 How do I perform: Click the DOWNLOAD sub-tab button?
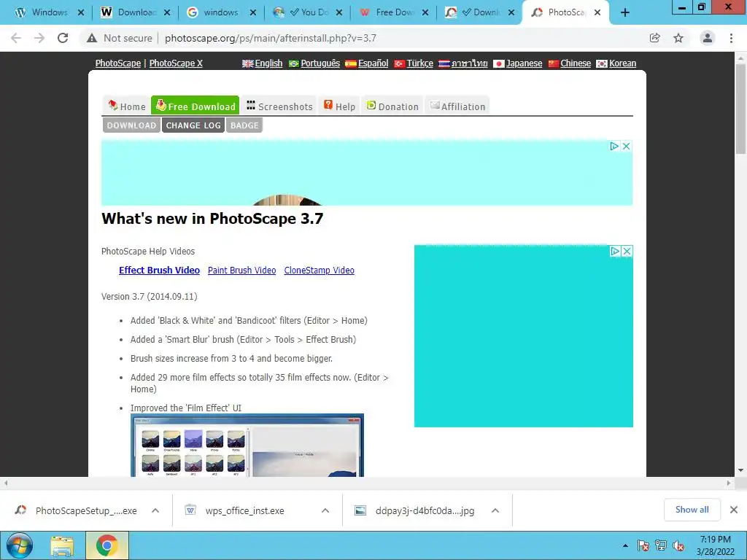tap(131, 125)
